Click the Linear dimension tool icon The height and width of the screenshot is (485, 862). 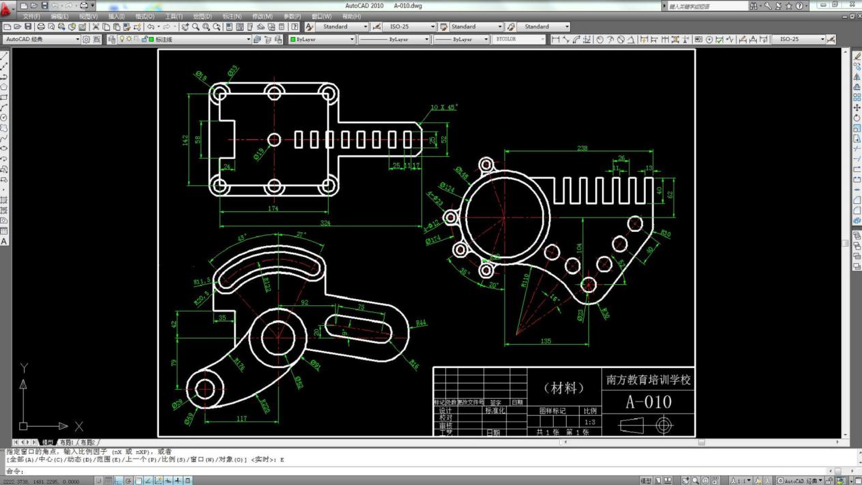[x=555, y=40]
